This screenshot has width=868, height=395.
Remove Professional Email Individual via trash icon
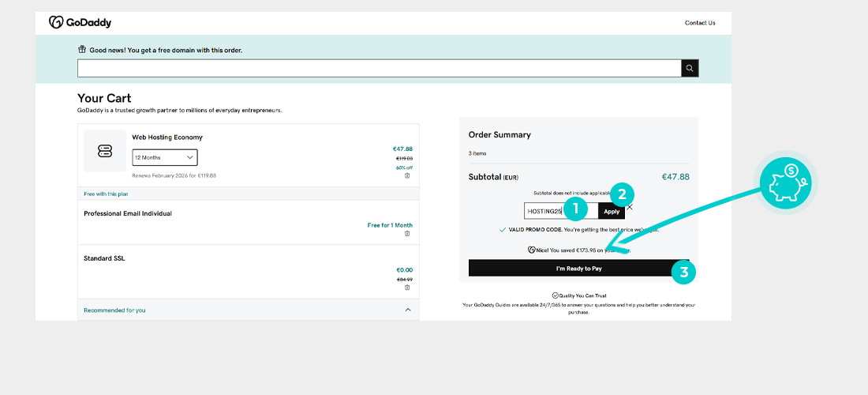tap(407, 234)
